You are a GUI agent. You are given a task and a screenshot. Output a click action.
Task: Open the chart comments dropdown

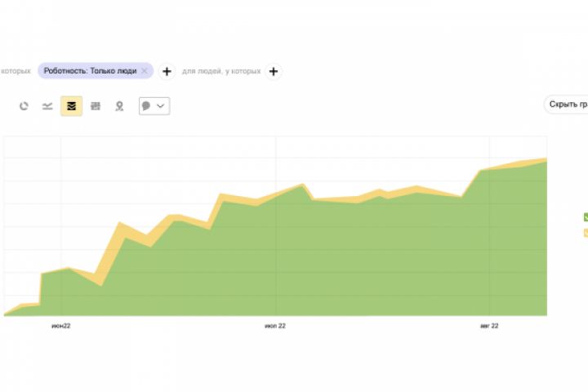[154, 106]
